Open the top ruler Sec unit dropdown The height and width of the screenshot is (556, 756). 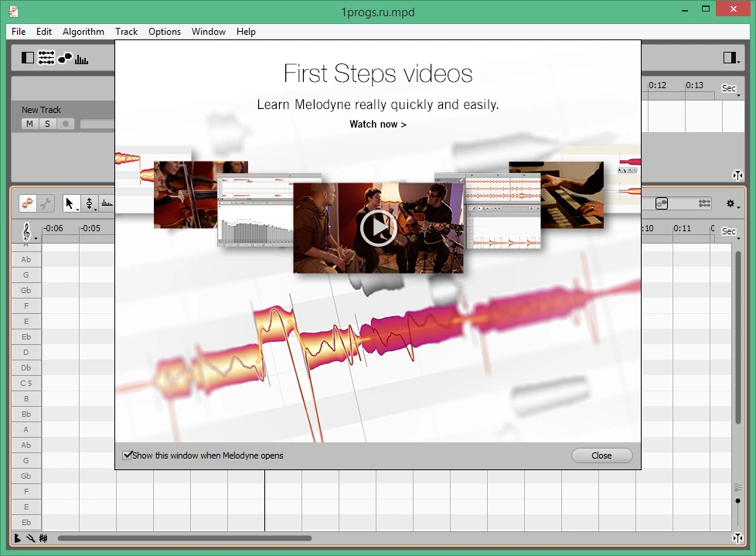click(730, 89)
